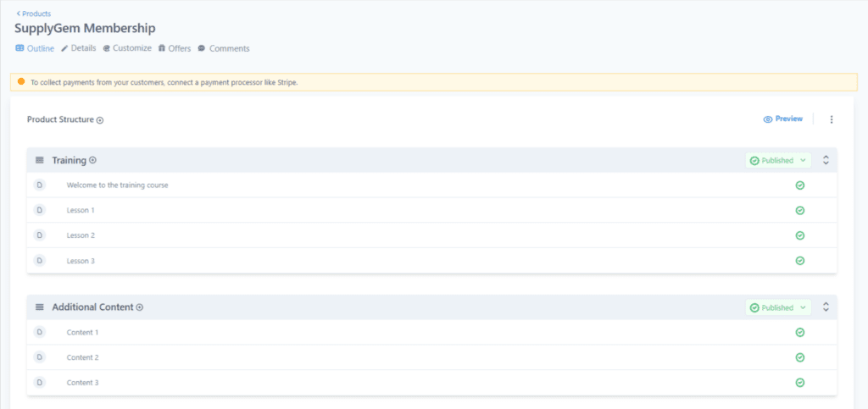Click the Additional Content category title
Screen dimensions: 868x409
[x=93, y=307]
